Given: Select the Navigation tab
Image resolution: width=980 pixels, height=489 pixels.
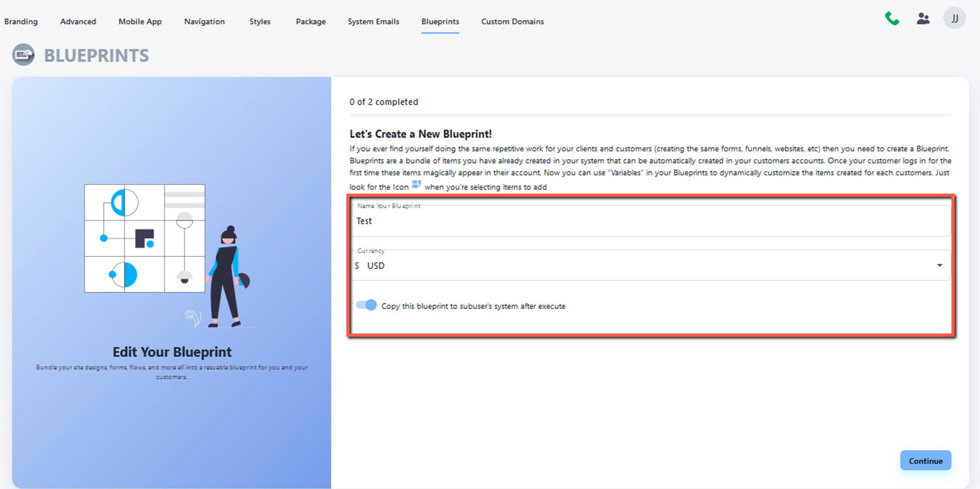Looking at the screenshot, I should [x=204, y=22].
